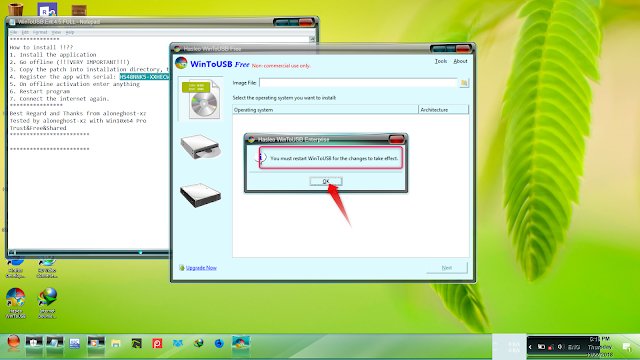This screenshot has height=360, width=640.
Task: Click the wooden bin desktop icon
Action: 16,9
